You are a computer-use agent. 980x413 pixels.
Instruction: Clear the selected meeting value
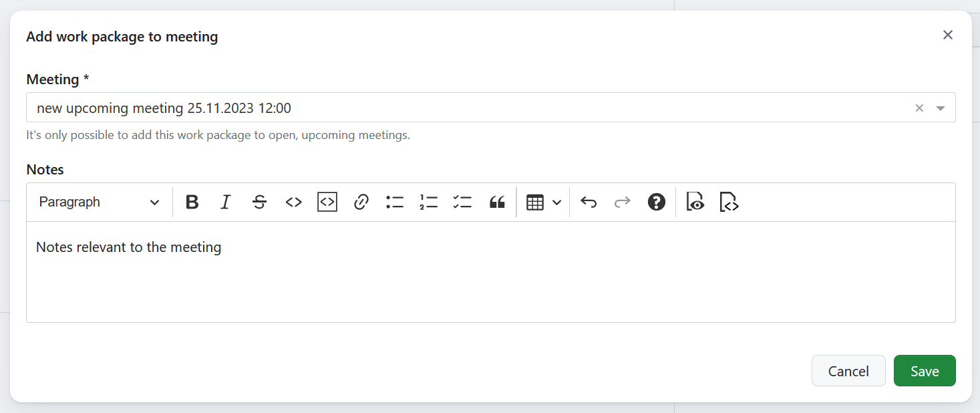(x=919, y=108)
